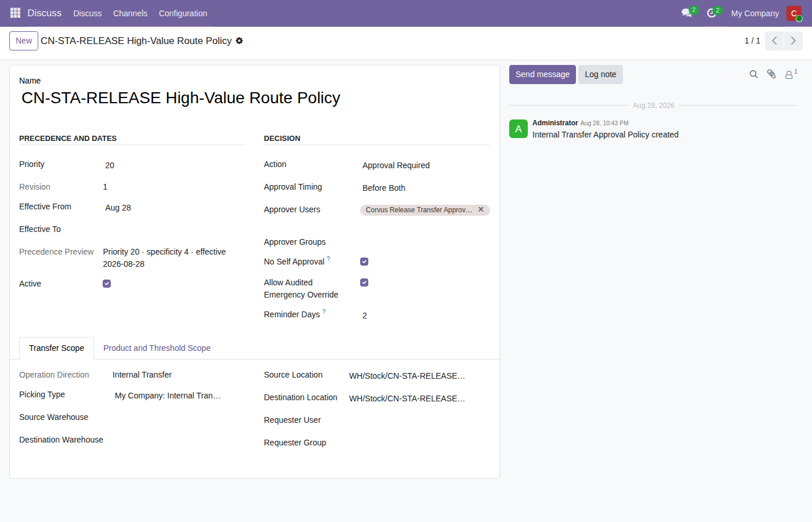
Task: Edit the policy Name field
Action: [x=255, y=98]
